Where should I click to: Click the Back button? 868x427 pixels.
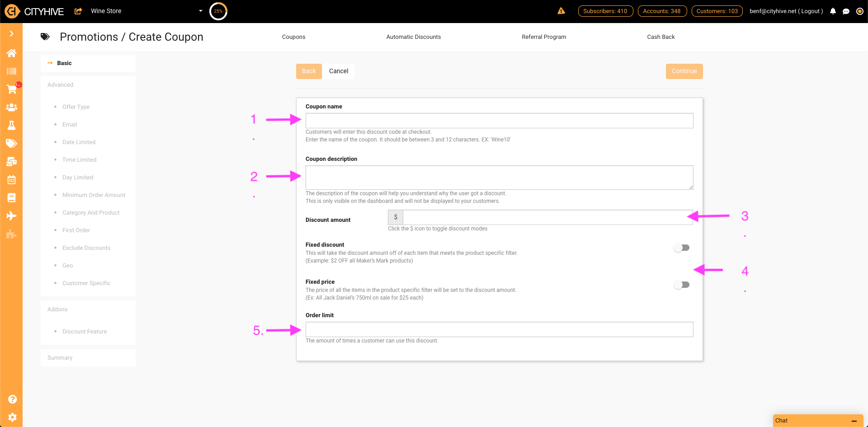309,71
